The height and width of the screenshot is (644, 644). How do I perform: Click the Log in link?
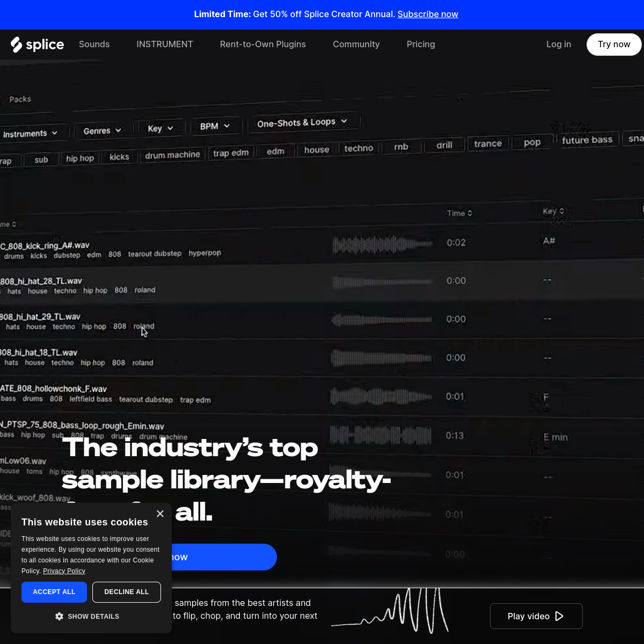click(x=559, y=45)
